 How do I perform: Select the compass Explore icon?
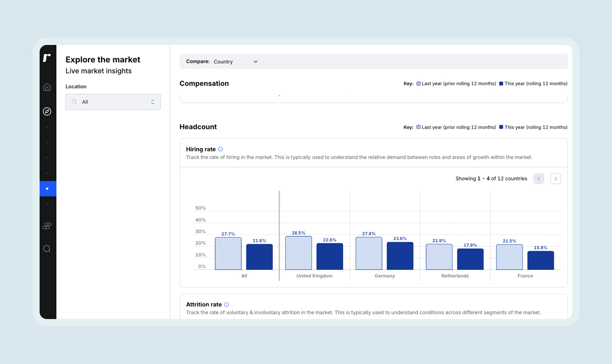pos(47,111)
